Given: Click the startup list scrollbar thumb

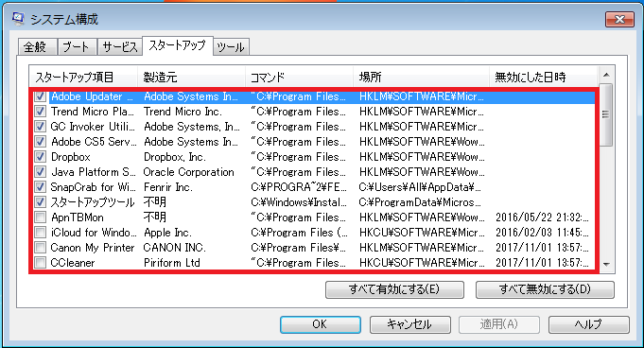Looking at the screenshot, I should click(x=606, y=114).
